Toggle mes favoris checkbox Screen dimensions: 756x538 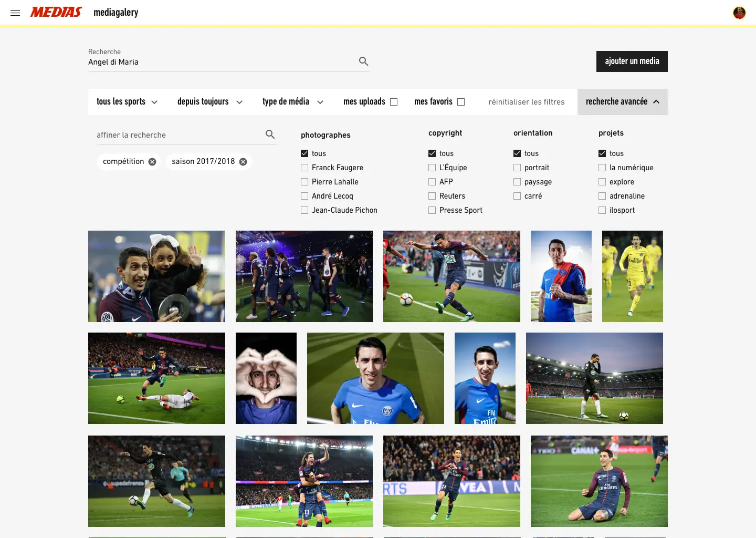tap(461, 102)
